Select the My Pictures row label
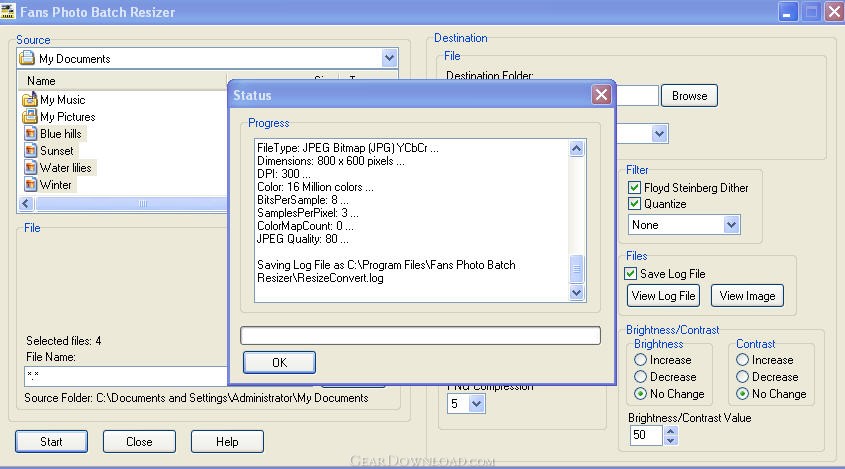Viewport: 845px width, 469px height. point(67,116)
